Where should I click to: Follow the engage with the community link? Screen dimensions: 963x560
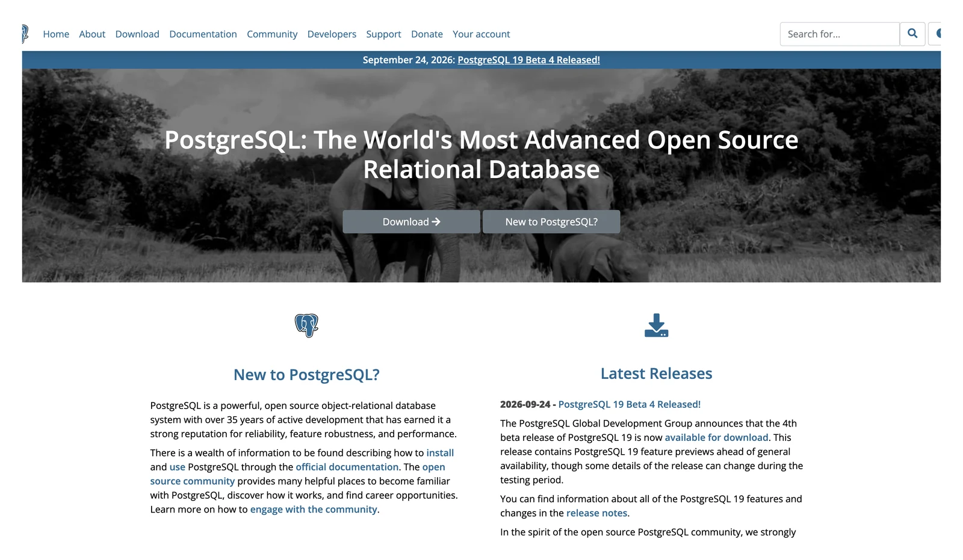[314, 509]
